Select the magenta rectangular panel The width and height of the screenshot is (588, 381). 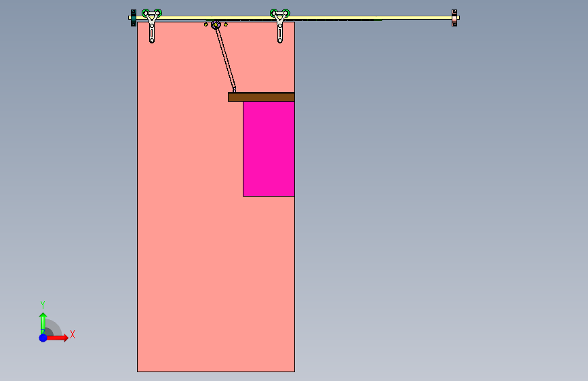269,148
